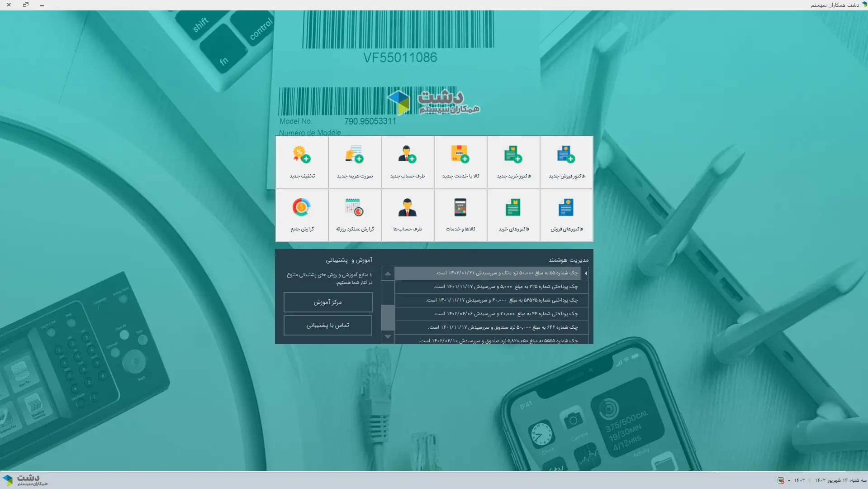Open account parties list (طرف حساب ها)
This screenshot has width=868, height=489.
pos(408,215)
